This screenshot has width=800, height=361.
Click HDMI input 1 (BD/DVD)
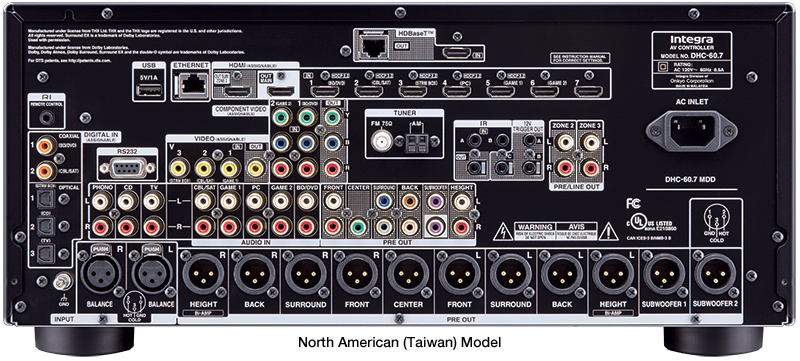[x=325, y=92]
